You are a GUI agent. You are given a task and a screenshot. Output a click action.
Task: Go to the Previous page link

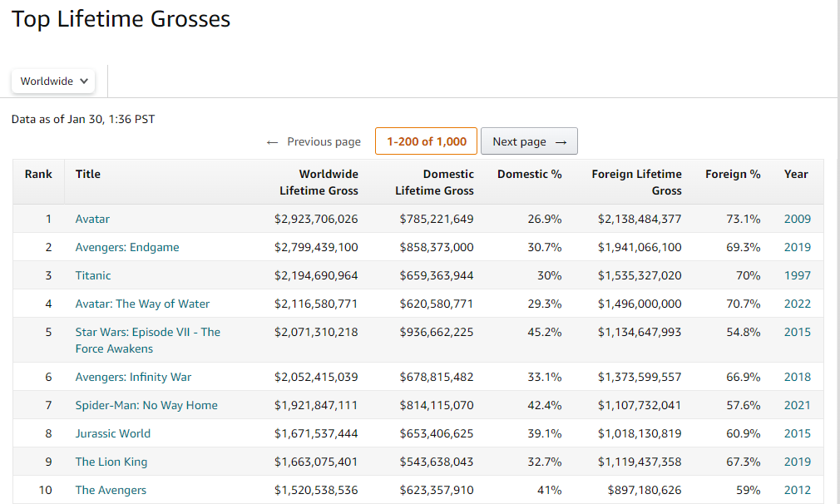(x=314, y=142)
